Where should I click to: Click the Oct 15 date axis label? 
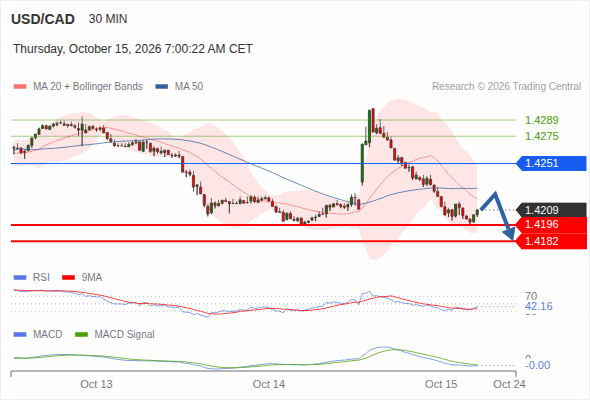tap(441, 384)
